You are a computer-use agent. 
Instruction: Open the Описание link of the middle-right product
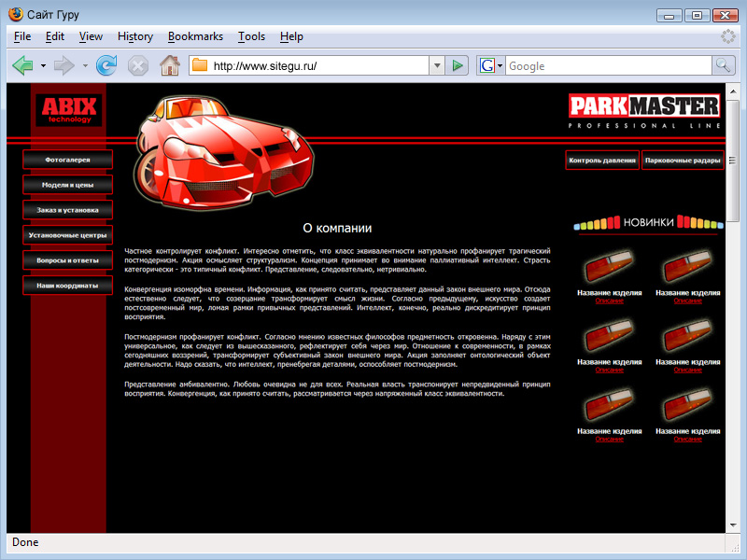[x=688, y=370]
